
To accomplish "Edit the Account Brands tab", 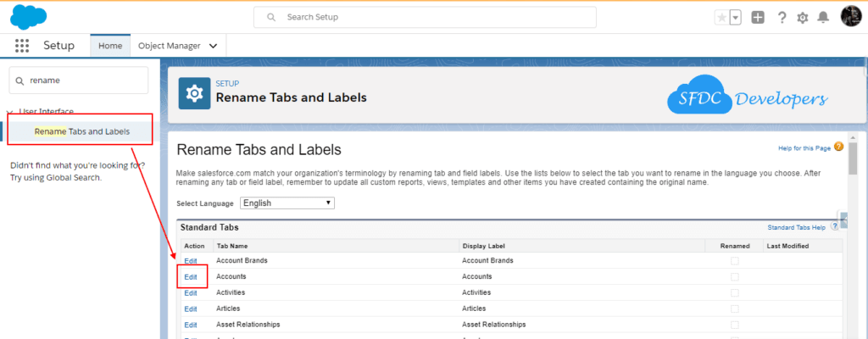I will [191, 260].
